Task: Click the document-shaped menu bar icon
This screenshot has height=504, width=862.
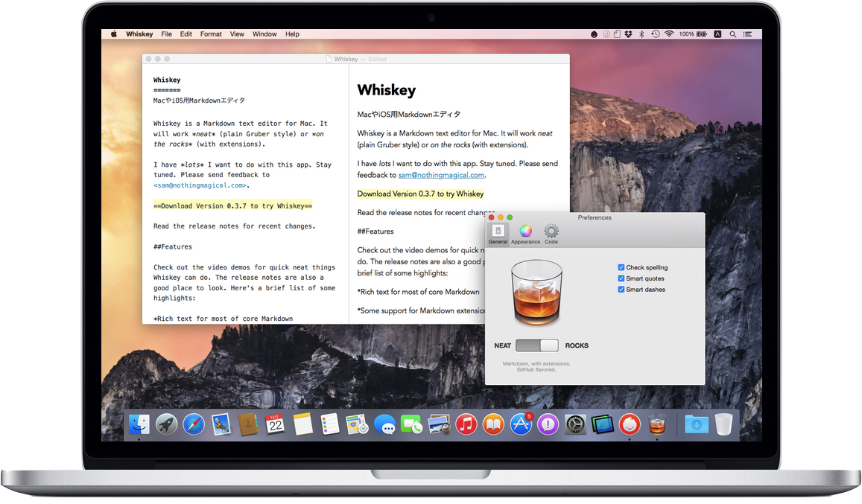Action: [x=617, y=34]
